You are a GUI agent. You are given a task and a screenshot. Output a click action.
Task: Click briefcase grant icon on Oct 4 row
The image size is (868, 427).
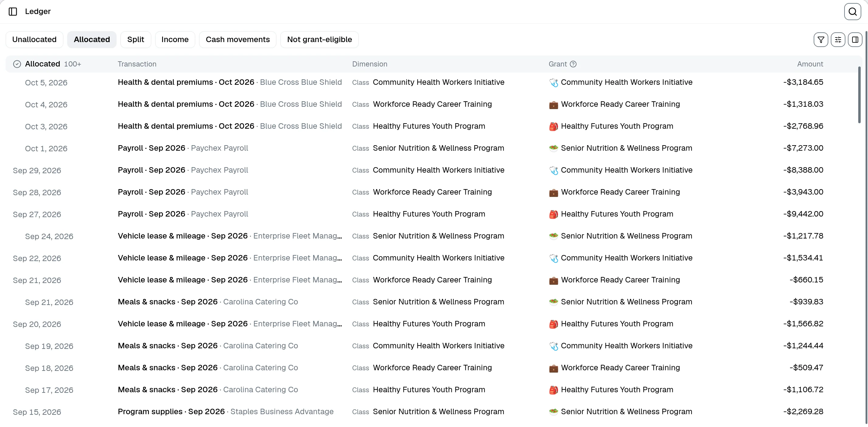554,105
